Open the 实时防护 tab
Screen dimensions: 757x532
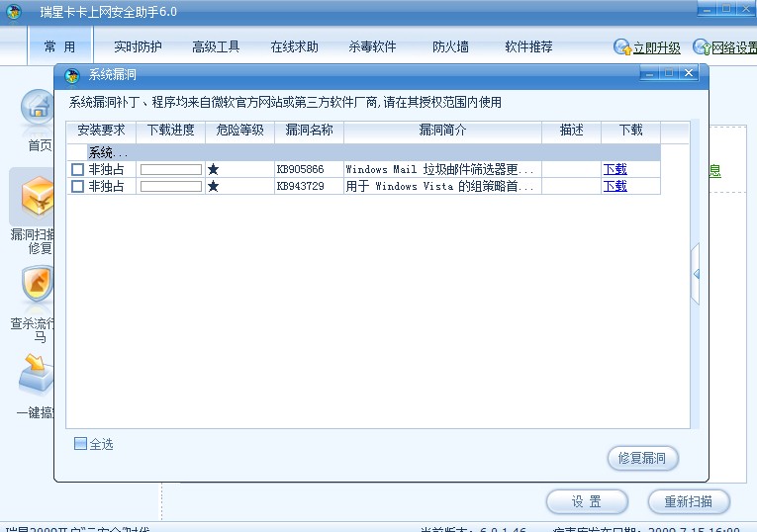(139, 46)
